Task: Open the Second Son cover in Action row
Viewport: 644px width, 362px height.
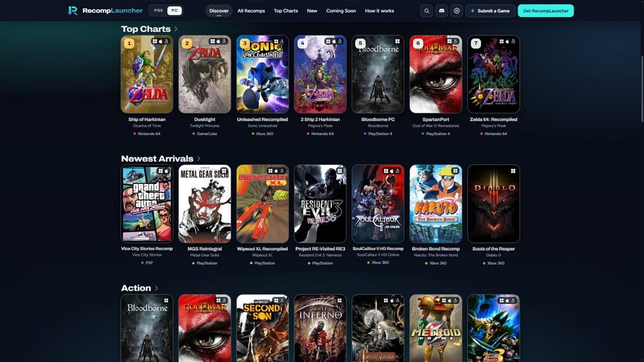Action: (262, 328)
